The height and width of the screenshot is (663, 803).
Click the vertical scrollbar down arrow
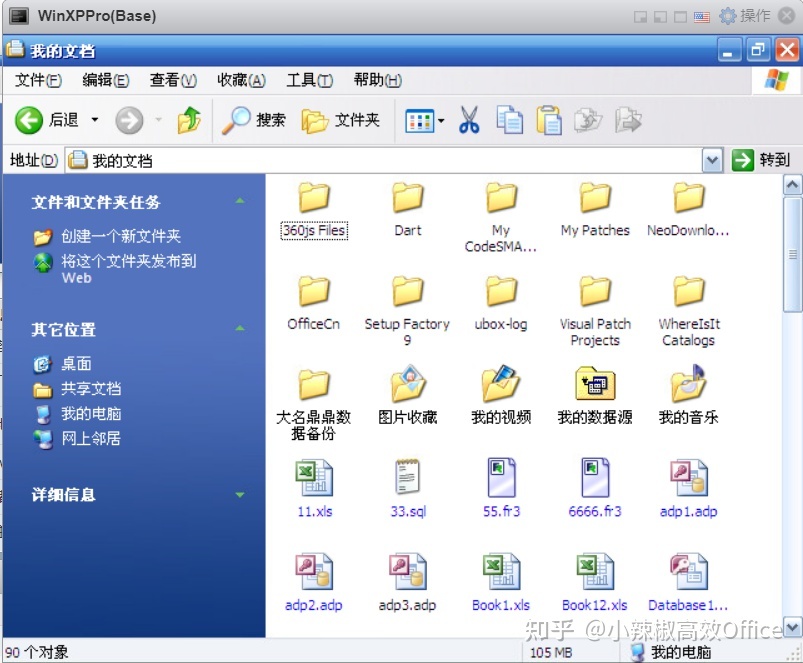point(792,628)
